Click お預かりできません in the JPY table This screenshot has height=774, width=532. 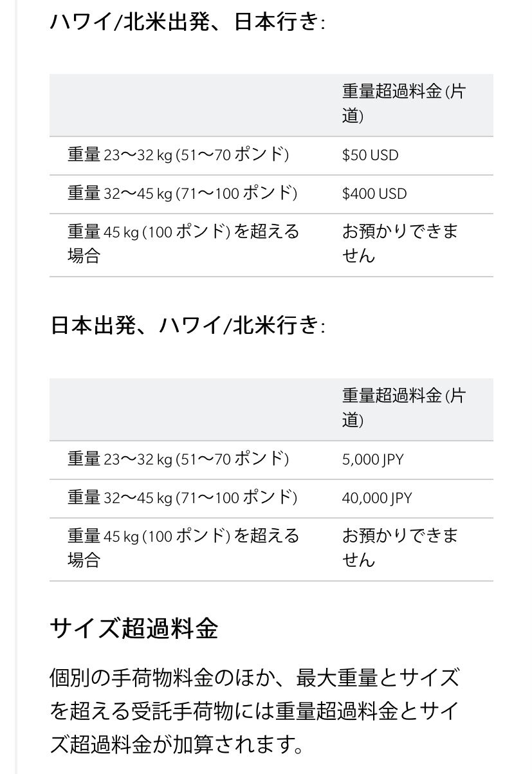click(399, 548)
